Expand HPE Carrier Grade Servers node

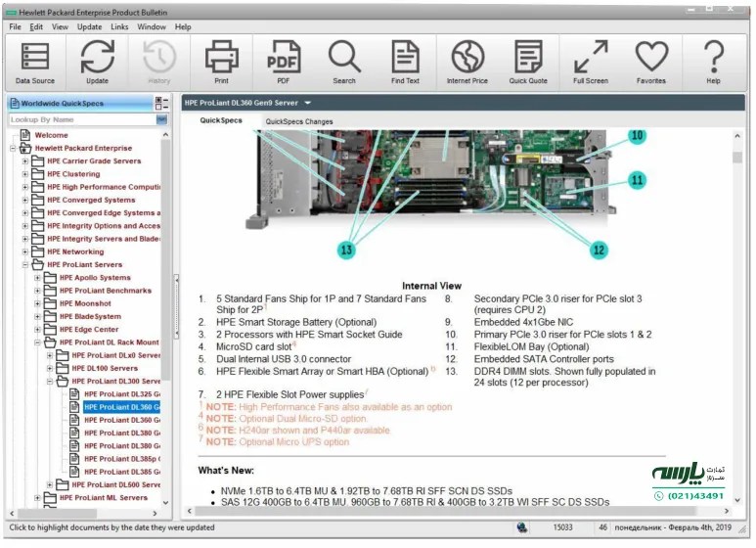click(x=25, y=161)
